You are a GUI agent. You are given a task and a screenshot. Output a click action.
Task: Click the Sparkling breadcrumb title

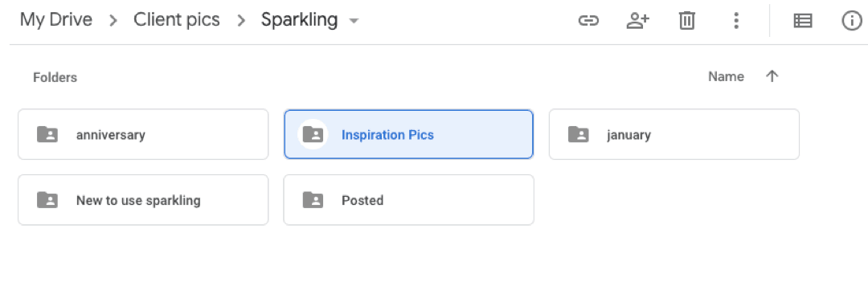[x=300, y=20]
